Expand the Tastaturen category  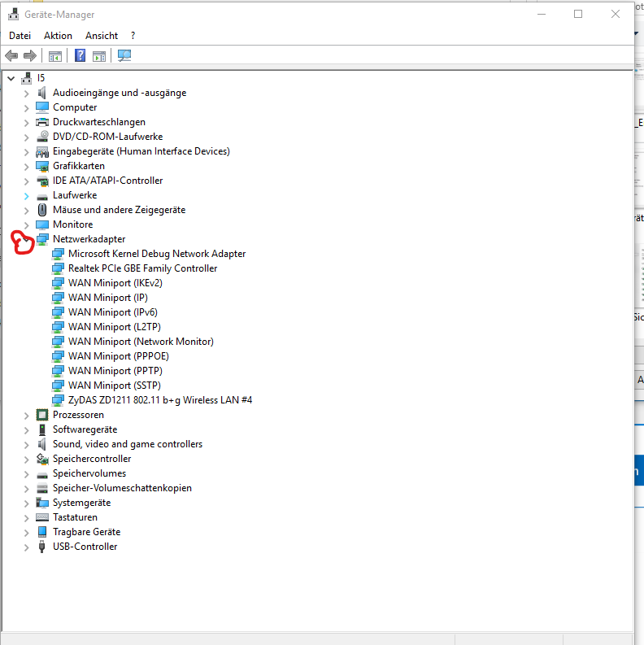pyautogui.click(x=26, y=518)
